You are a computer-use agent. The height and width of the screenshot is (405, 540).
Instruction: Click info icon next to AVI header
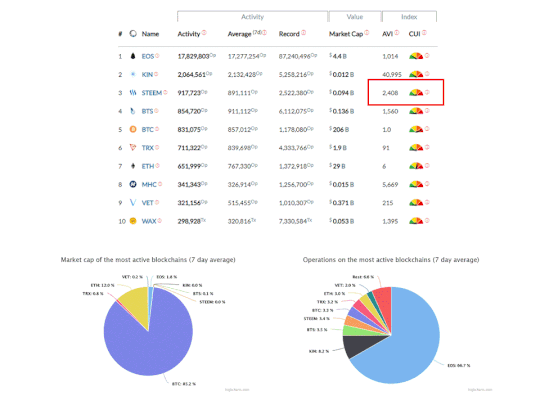tap(397, 32)
